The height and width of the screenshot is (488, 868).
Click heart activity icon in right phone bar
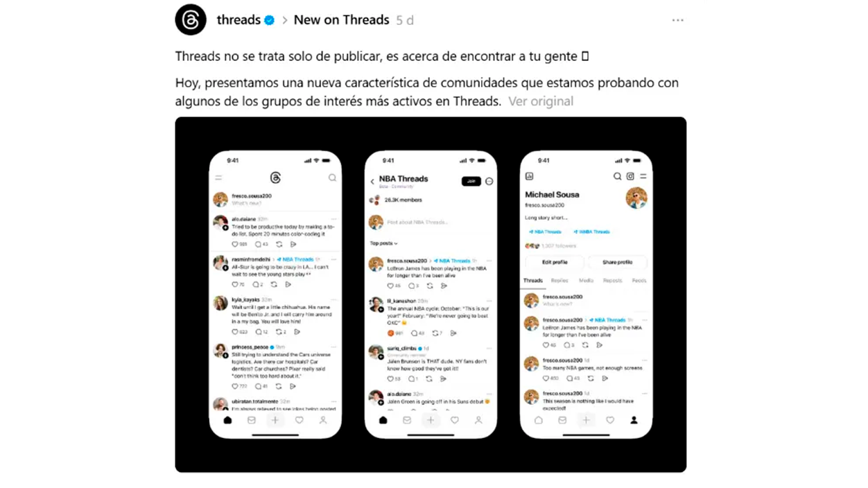coord(610,420)
